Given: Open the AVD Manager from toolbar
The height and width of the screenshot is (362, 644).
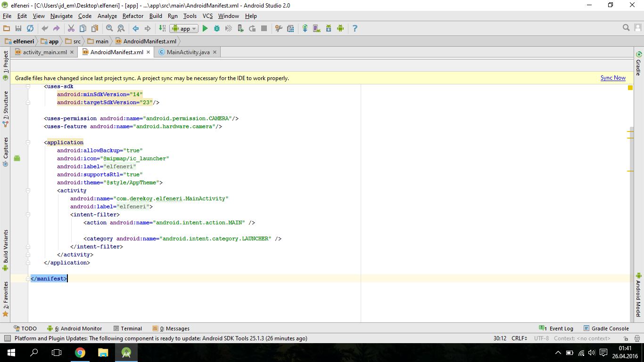Looking at the screenshot, I should 317,29.
